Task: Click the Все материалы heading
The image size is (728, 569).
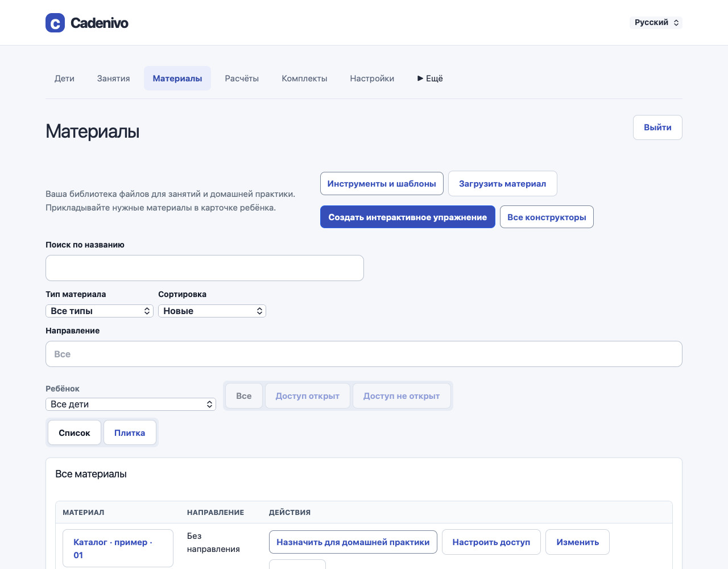Action: coord(91,474)
